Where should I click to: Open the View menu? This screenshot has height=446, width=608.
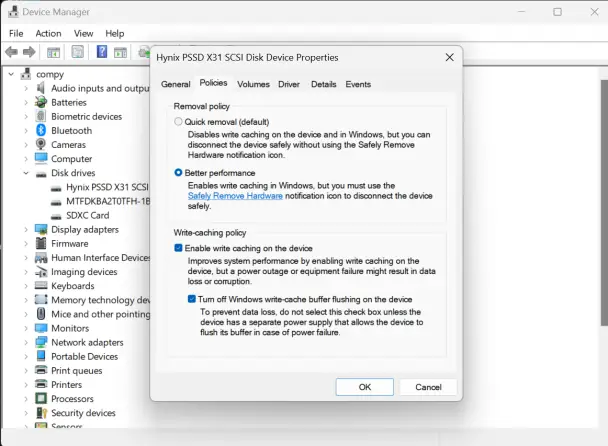(x=83, y=33)
